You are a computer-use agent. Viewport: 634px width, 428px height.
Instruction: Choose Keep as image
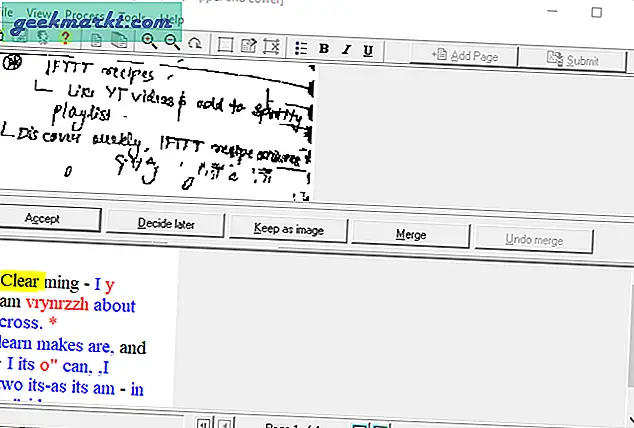tap(288, 230)
